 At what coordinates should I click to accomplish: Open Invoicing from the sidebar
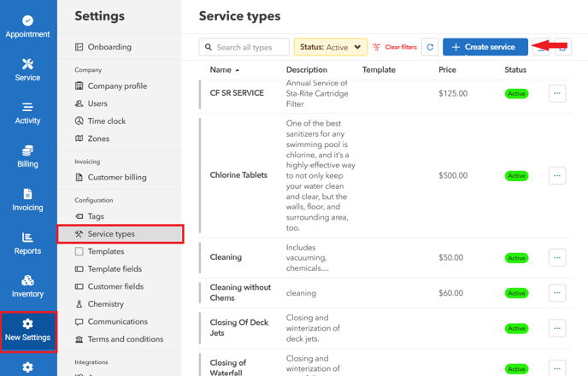coord(27,200)
